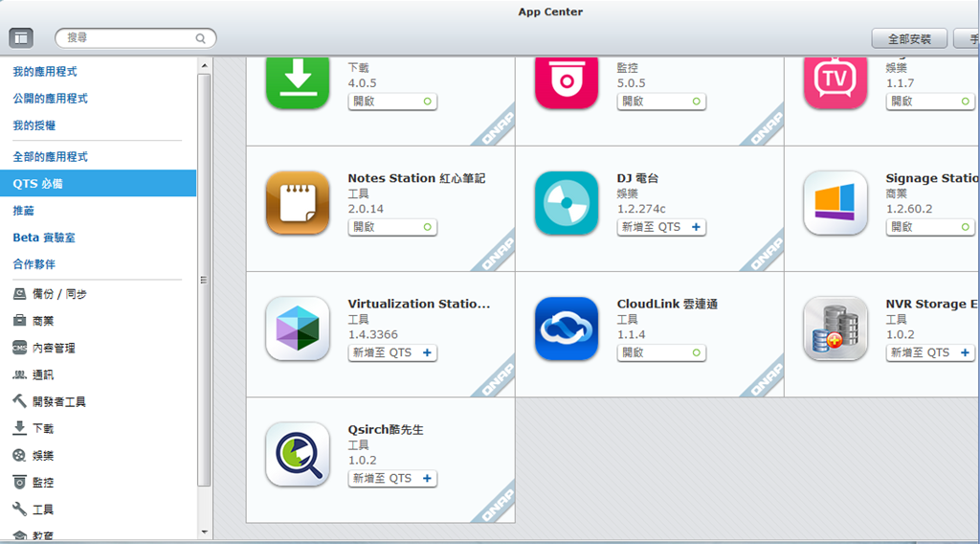Click the pink TV app icon
Image resolution: width=980 pixels, height=544 pixels.
835,82
